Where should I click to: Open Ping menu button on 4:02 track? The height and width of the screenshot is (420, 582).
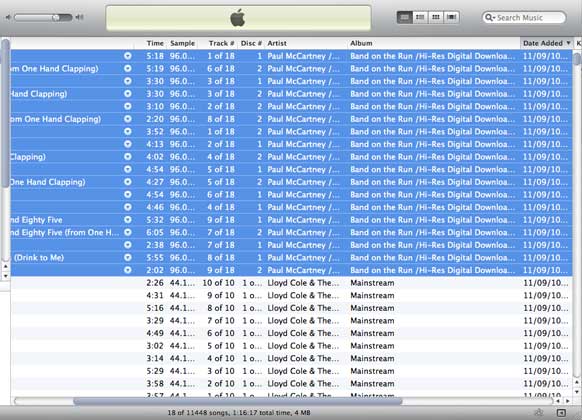(x=128, y=157)
